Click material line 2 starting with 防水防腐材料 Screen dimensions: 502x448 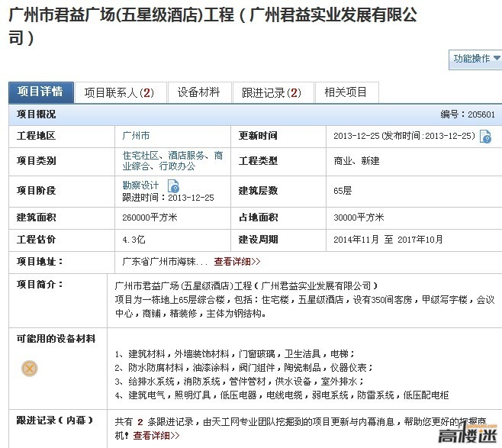(243, 368)
